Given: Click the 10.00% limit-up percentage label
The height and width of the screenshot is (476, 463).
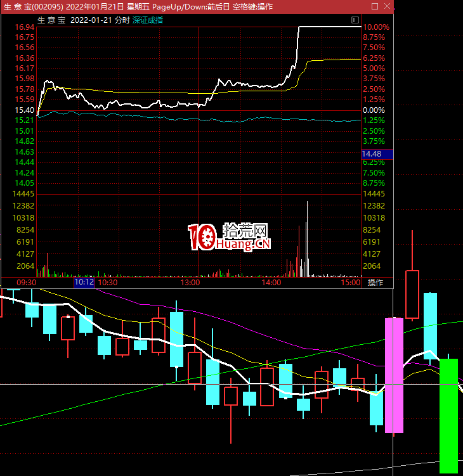Looking at the screenshot, I should 376,27.
